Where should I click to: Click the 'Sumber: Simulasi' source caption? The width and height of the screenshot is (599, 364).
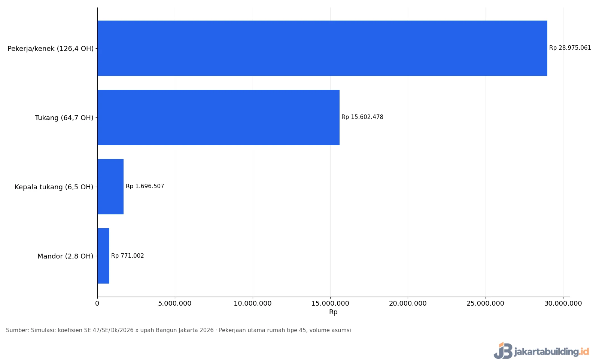[179, 330]
